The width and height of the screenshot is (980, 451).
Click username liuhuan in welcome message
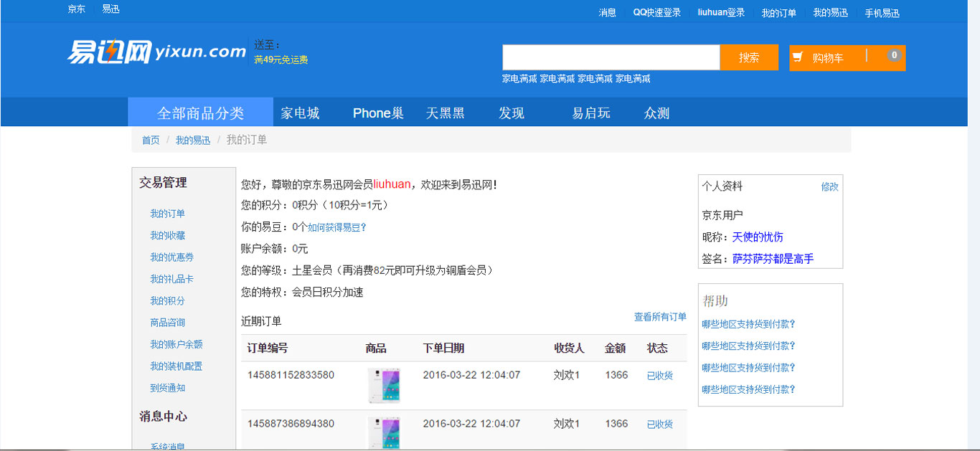(392, 184)
